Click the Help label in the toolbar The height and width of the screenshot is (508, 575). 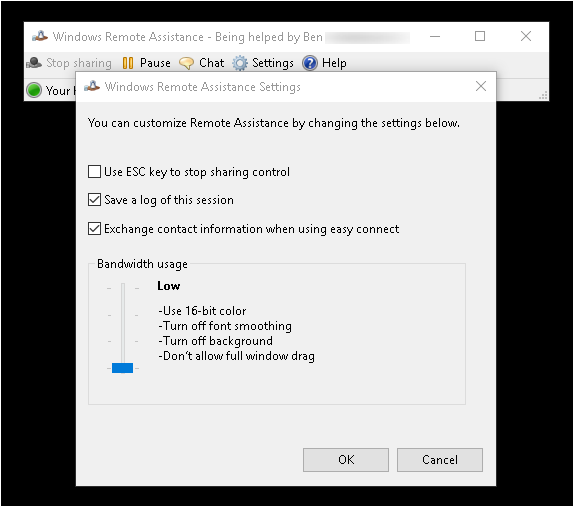pos(334,63)
